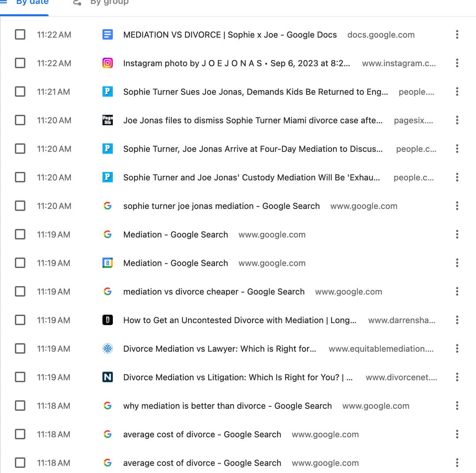Click People favicon beside Custody Mediation entry
The height and width of the screenshot is (473, 476).
pos(108,177)
